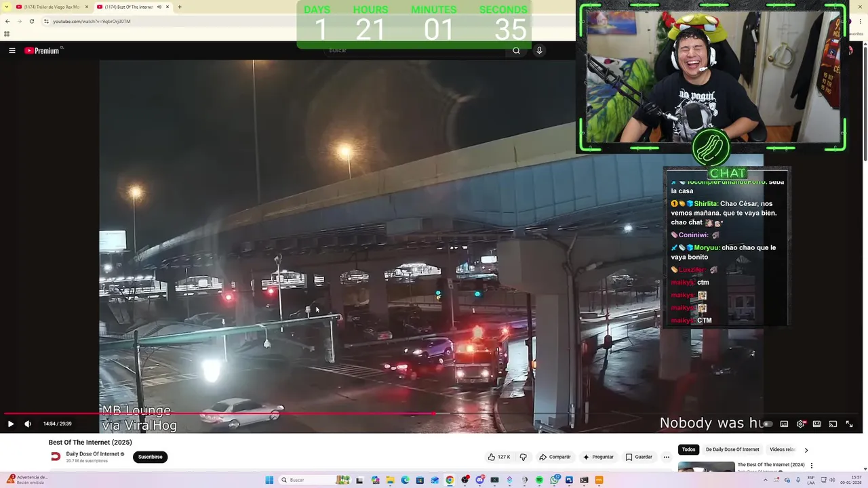Open Spotify from the taskbar
The width and height of the screenshot is (868, 488).
539,480
